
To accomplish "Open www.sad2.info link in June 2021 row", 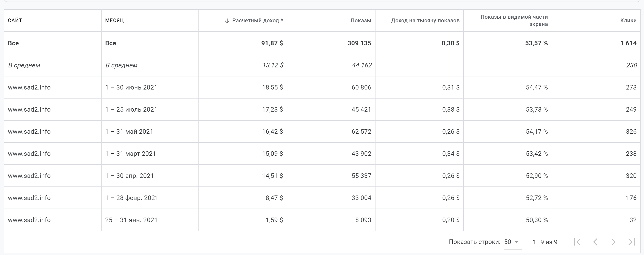I will click(x=29, y=87).
